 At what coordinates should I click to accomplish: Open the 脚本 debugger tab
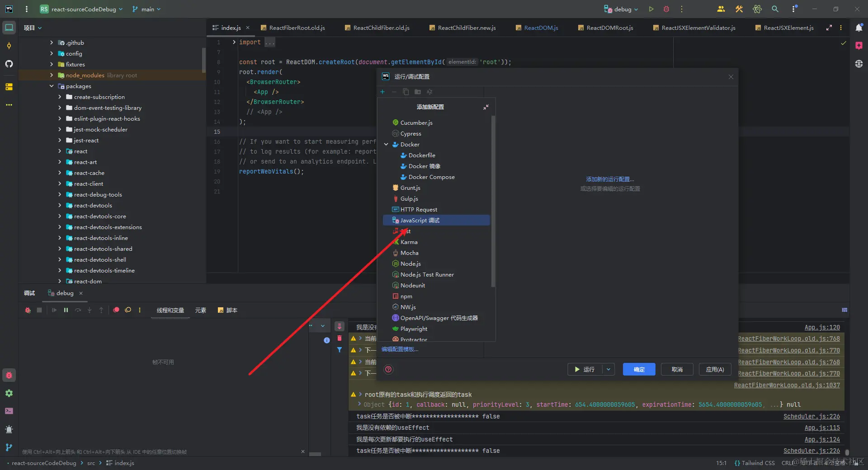228,310
